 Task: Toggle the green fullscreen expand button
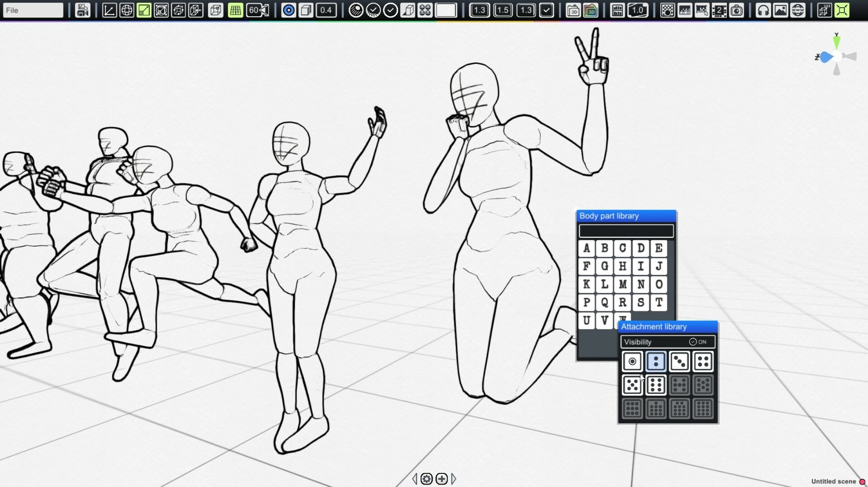[x=842, y=10]
